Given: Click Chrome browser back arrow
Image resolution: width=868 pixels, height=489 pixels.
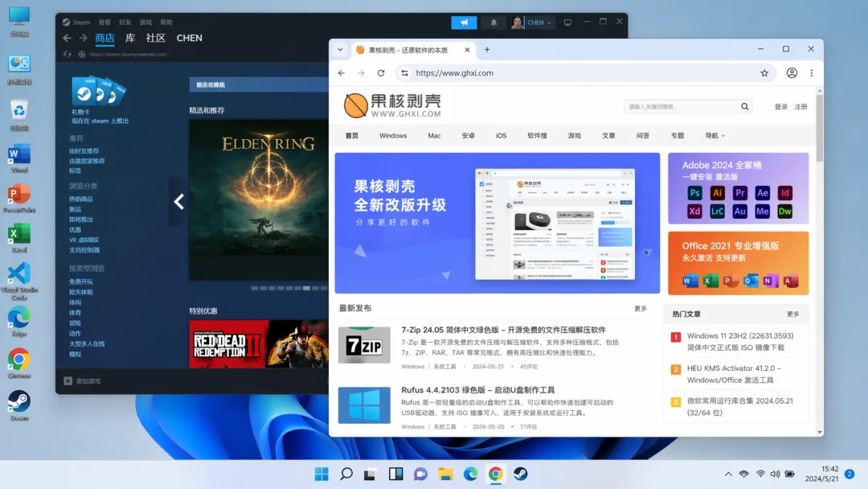Looking at the screenshot, I should (342, 73).
